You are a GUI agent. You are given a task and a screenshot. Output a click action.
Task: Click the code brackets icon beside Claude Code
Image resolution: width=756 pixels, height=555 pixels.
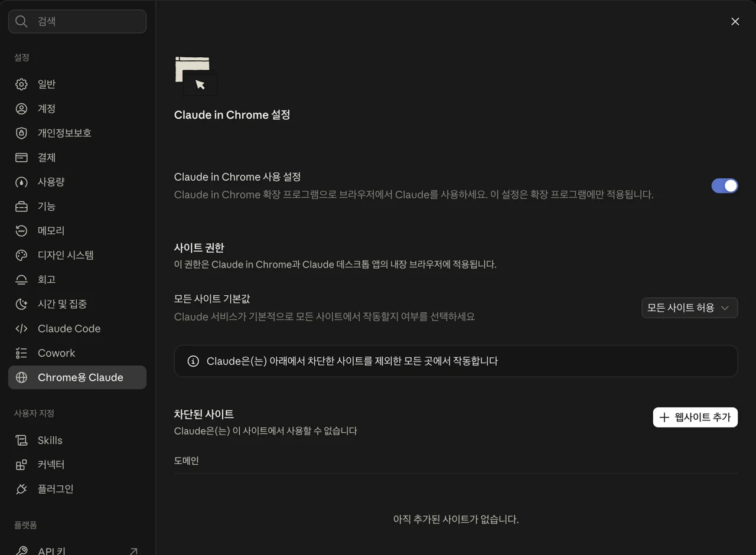click(x=21, y=329)
